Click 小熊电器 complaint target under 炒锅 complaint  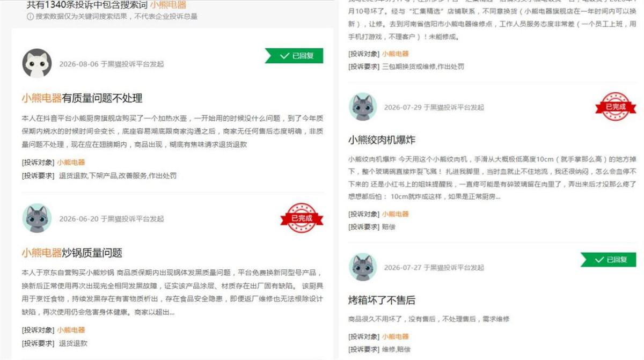tap(71, 330)
